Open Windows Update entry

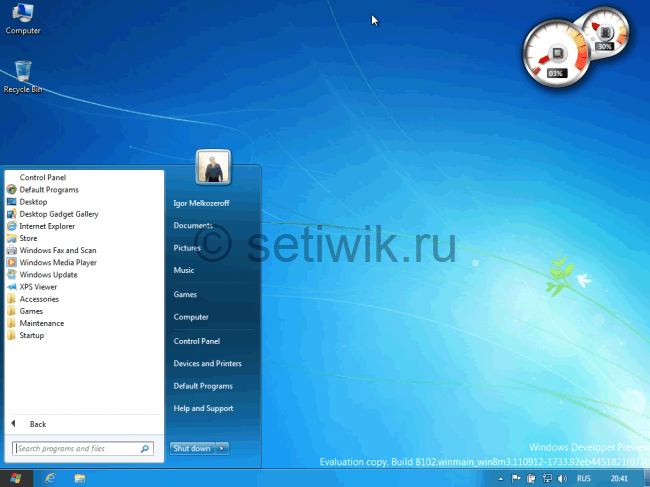(48, 274)
